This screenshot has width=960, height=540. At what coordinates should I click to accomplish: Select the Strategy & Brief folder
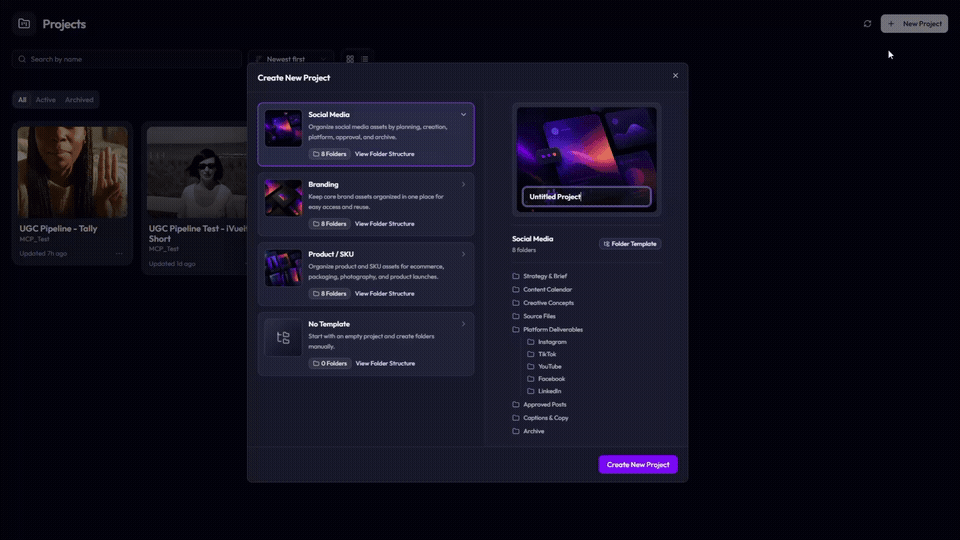[x=539, y=276]
